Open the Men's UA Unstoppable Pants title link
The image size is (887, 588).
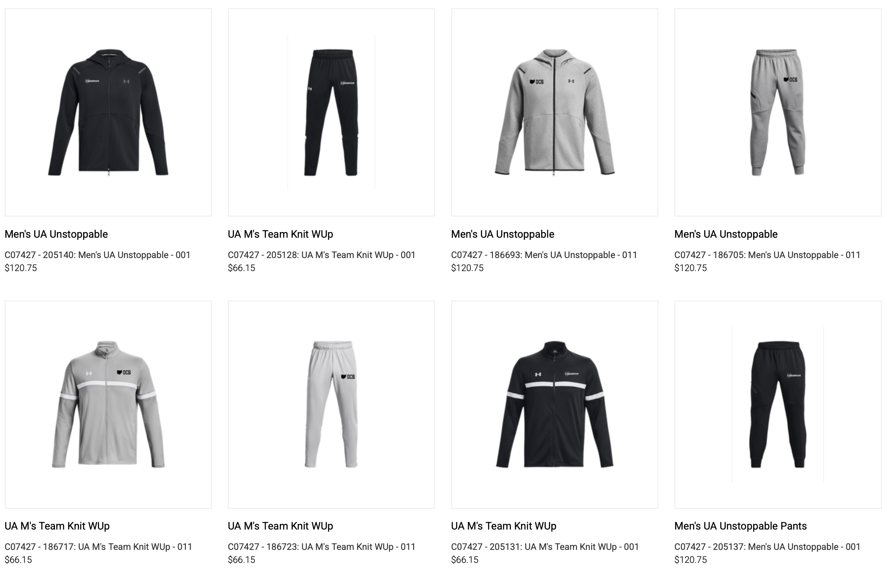click(x=741, y=526)
